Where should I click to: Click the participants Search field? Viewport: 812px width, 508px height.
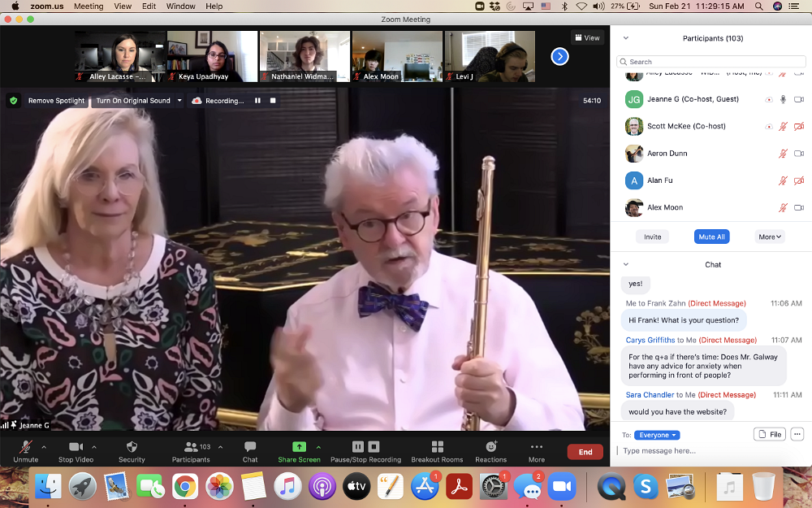coord(711,62)
